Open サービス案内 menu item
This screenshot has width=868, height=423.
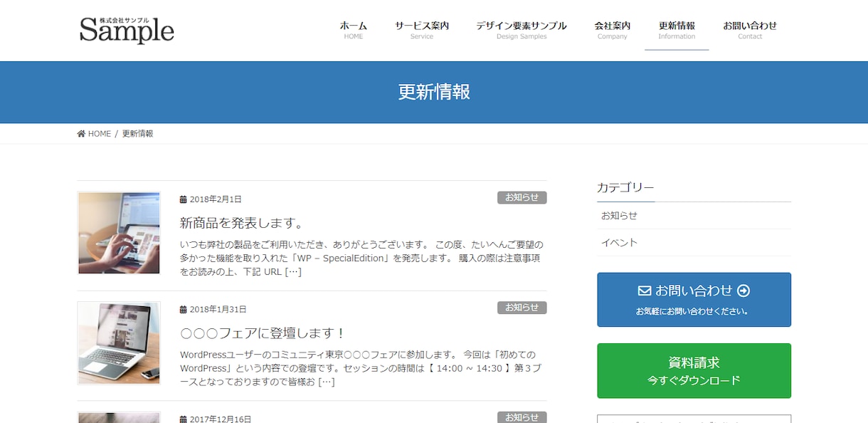pos(422,30)
